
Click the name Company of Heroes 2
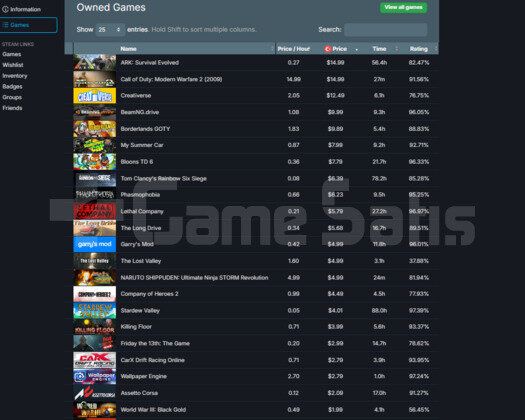pyautogui.click(x=149, y=294)
